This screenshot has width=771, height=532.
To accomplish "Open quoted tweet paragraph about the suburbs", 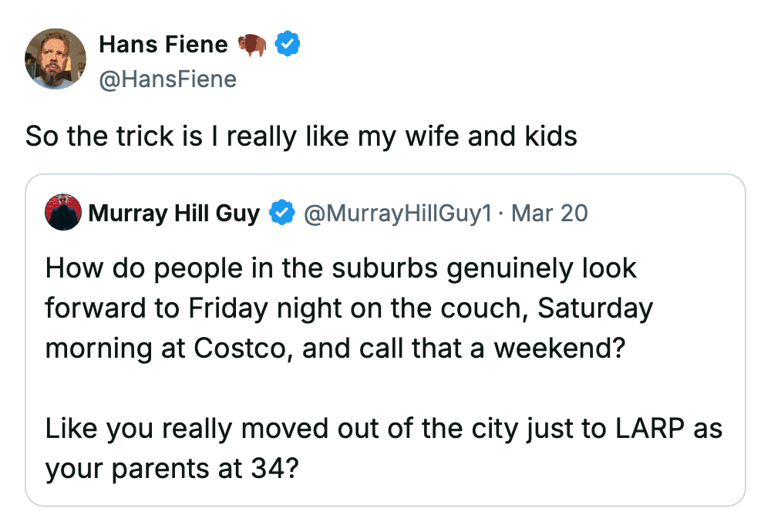I will click(348, 308).
